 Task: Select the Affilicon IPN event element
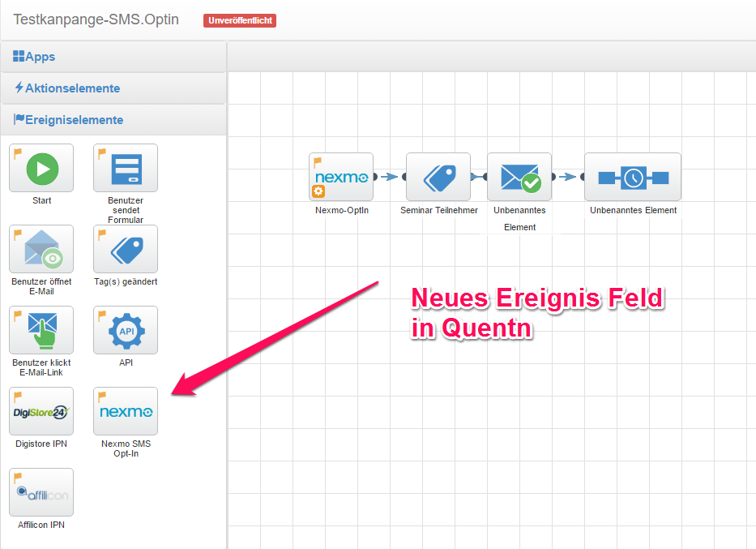coord(41,492)
